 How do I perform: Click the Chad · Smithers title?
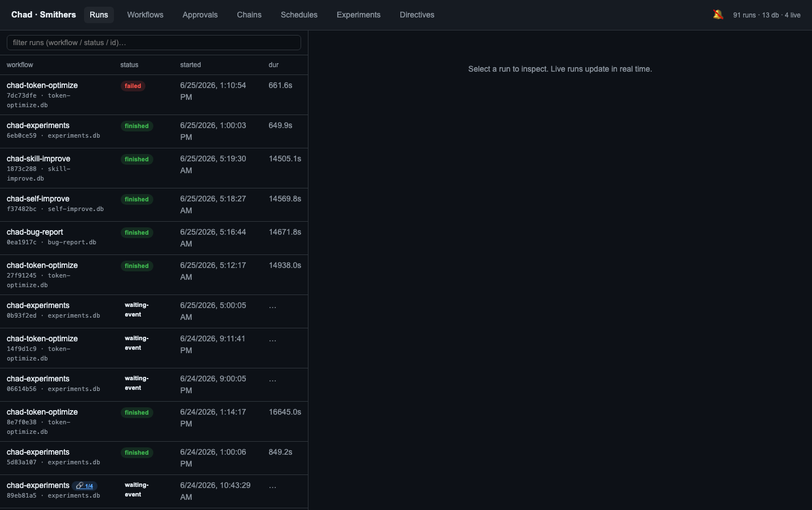pyautogui.click(x=43, y=15)
